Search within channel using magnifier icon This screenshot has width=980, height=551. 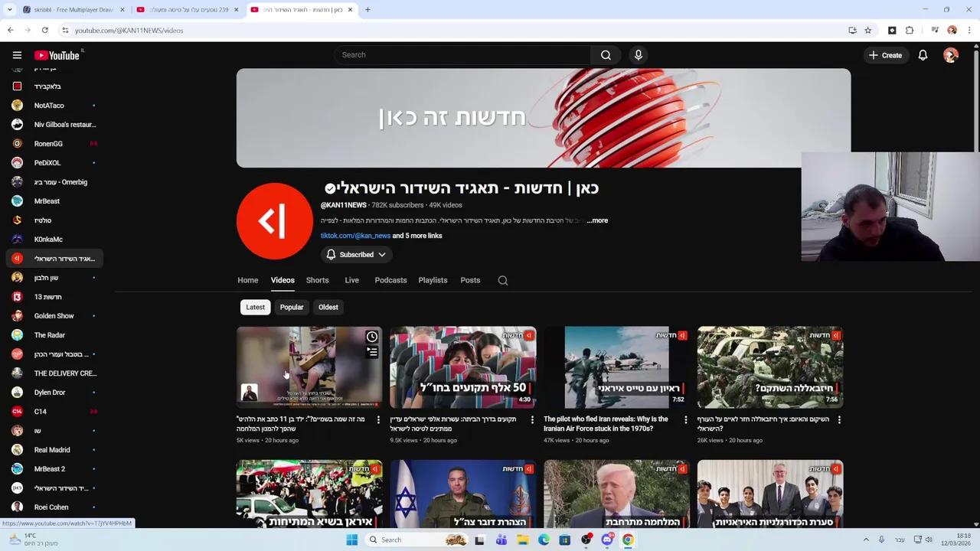[x=503, y=280]
